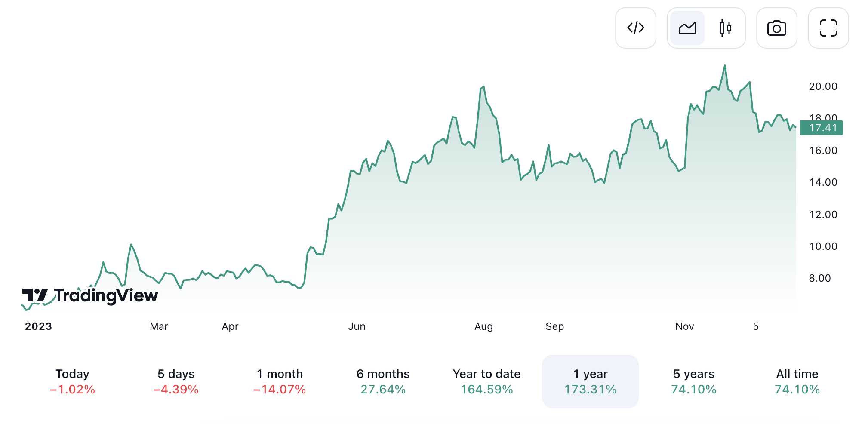The image size is (868, 424).
Task: Select Year to date range
Action: pos(486,381)
